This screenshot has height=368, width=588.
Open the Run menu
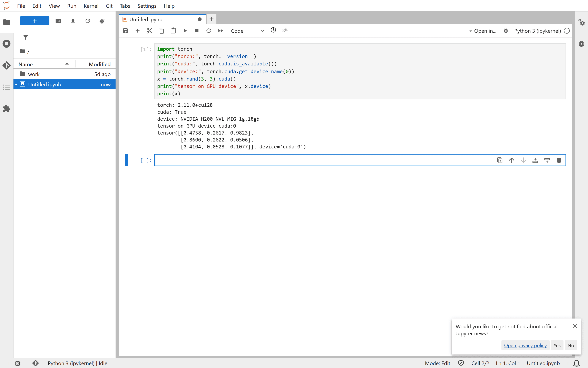71,6
